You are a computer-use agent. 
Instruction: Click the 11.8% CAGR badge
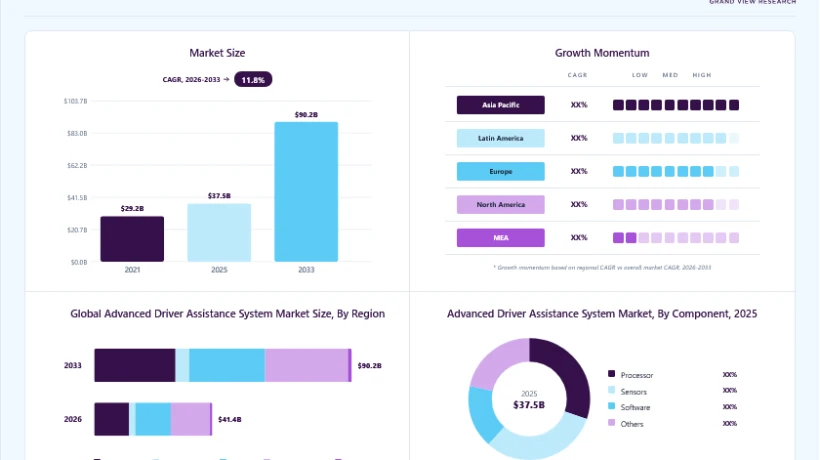click(253, 79)
